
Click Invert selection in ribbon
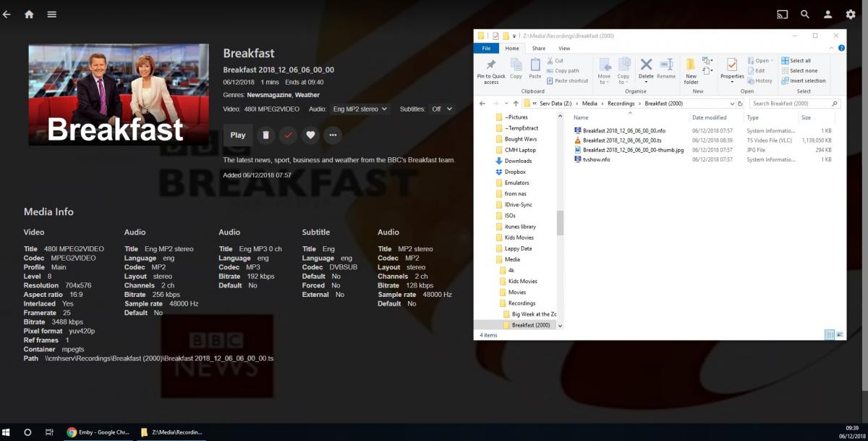click(804, 80)
